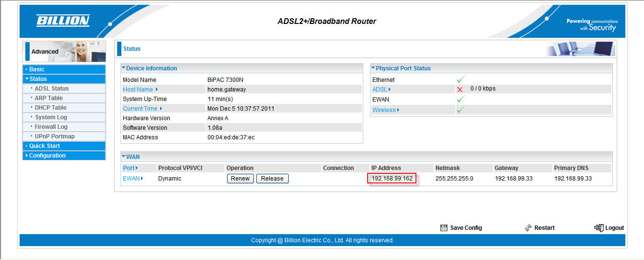
Task: Click Save Config text link
Action: click(466, 228)
